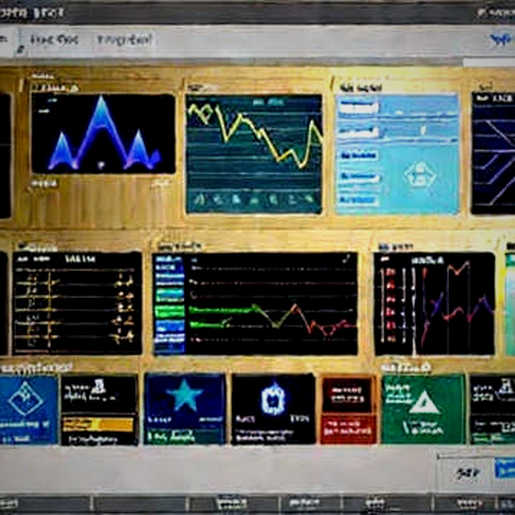Open the purple peaks chart panel
The height and width of the screenshot is (515, 515).
tap(103, 133)
